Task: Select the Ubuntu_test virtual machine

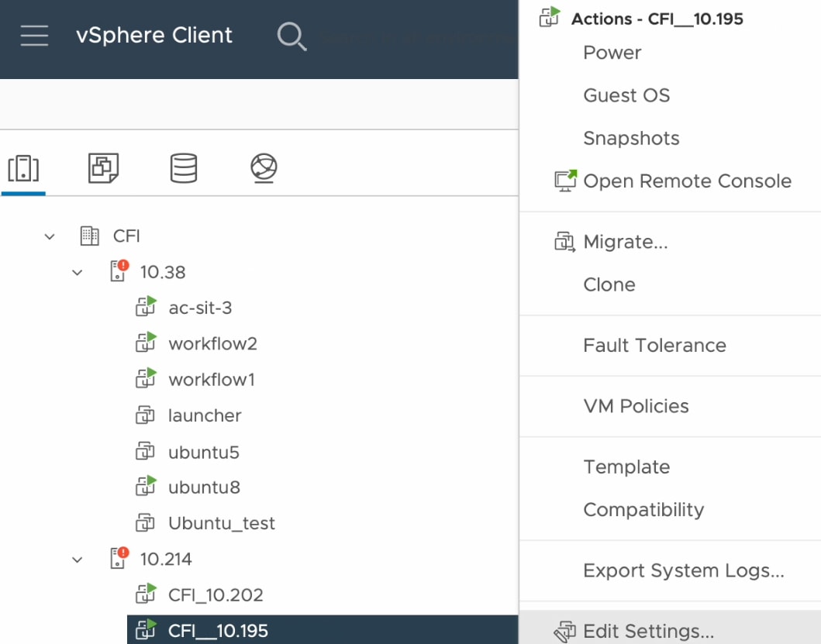Action: [222, 523]
